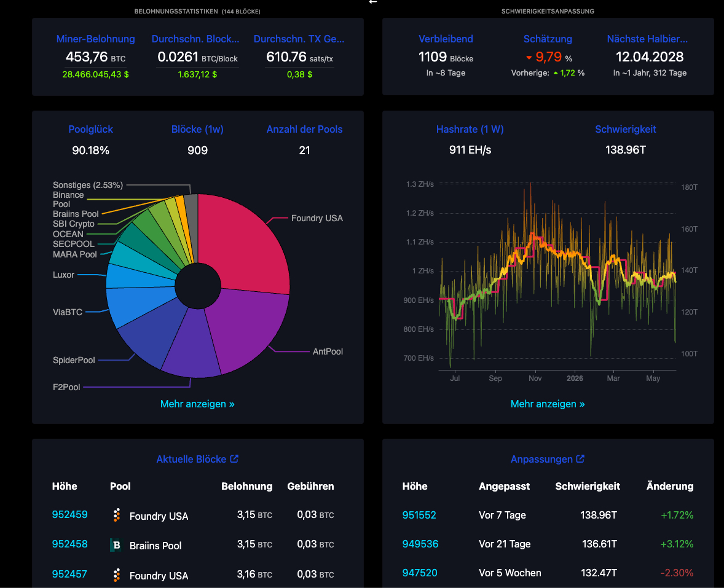Click OCEAN pie label
The height and width of the screenshot is (588, 724).
68,234
